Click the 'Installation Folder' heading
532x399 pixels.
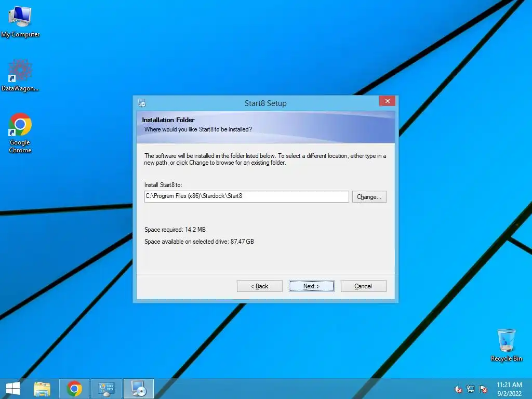168,120
